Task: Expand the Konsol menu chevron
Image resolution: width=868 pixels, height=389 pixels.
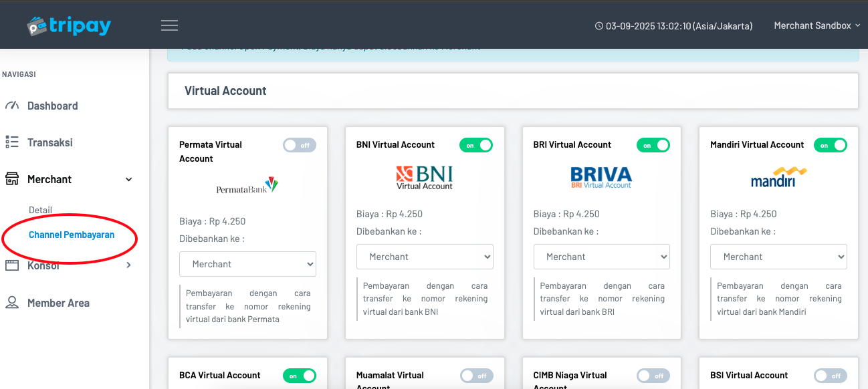Action: (x=129, y=265)
